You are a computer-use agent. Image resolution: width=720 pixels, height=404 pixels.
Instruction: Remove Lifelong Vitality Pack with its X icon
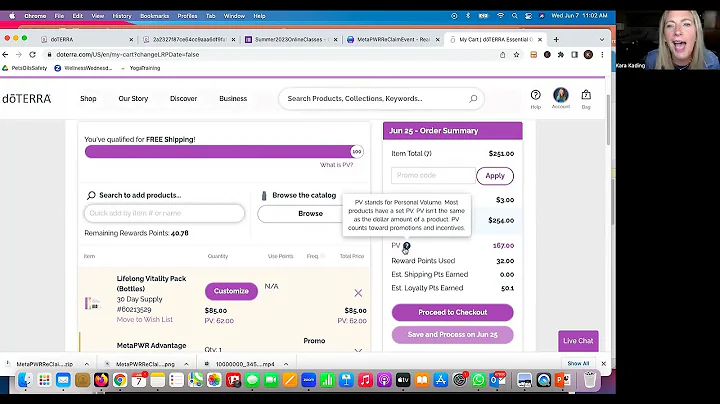tap(358, 293)
